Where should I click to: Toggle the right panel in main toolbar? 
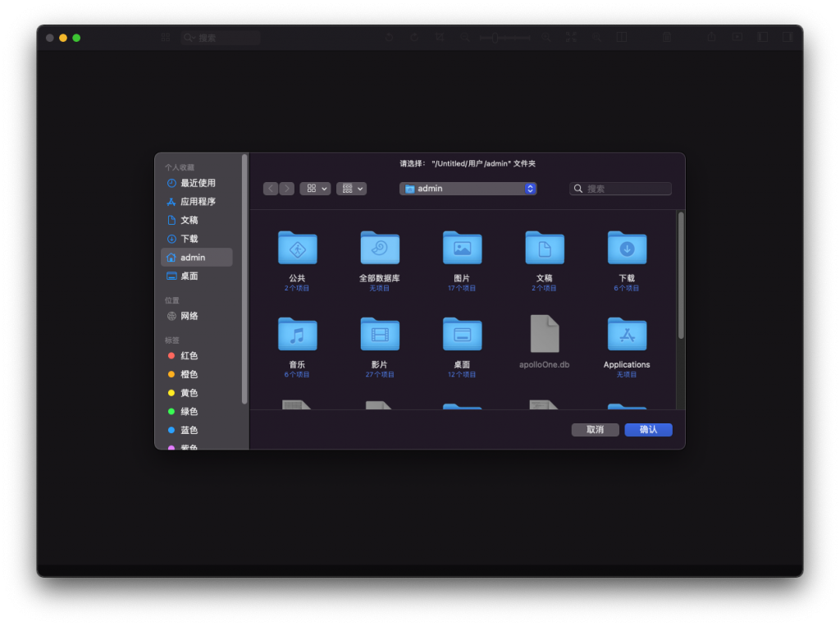tap(787, 37)
